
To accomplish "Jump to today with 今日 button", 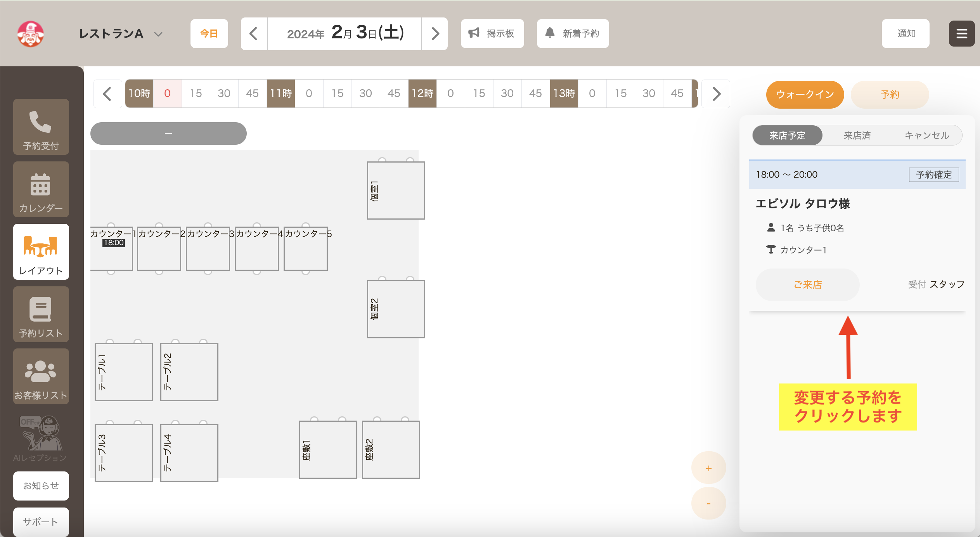I will pyautogui.click(x=209, y=34).
